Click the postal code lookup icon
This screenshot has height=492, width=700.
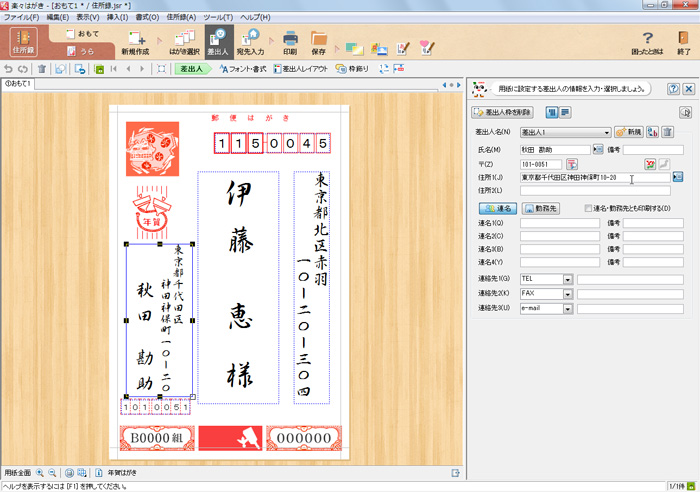coord(572,163)
